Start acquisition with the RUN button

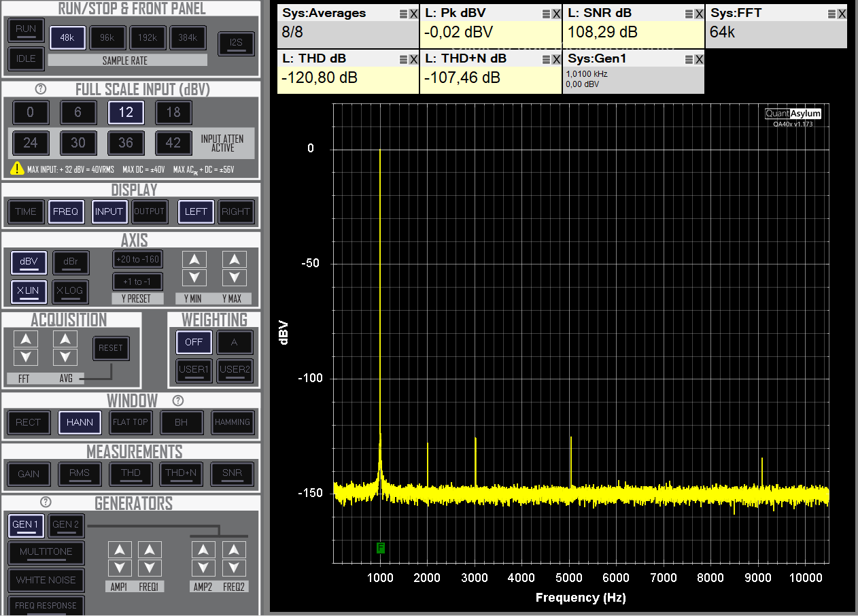(x=26, y=30)
